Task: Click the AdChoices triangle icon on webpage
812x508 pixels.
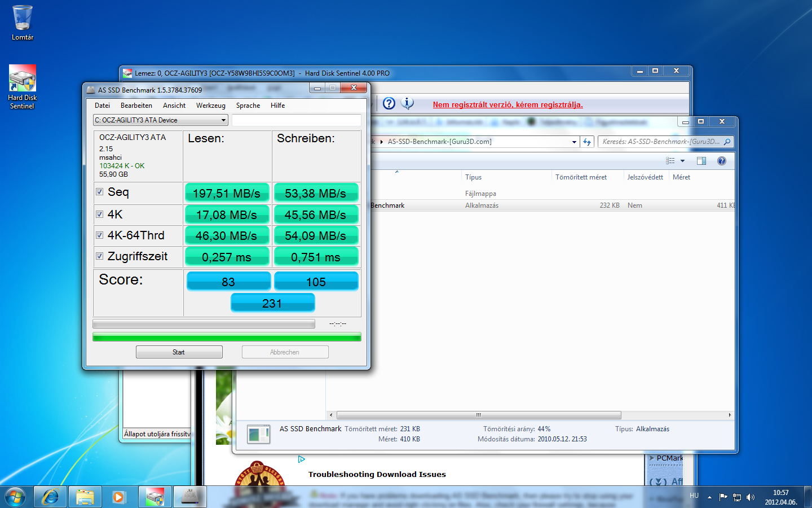Action: click(x=302, y=459)
